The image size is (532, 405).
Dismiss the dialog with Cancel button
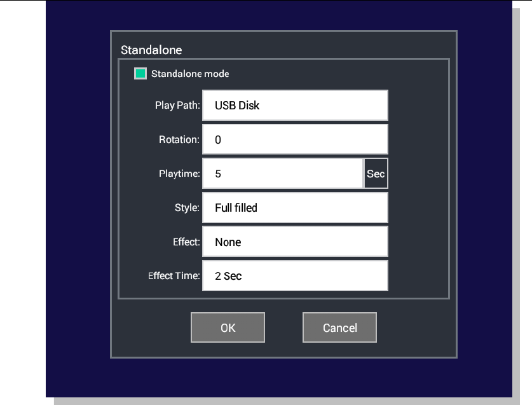pyautogui.click(x=339, y=327)
